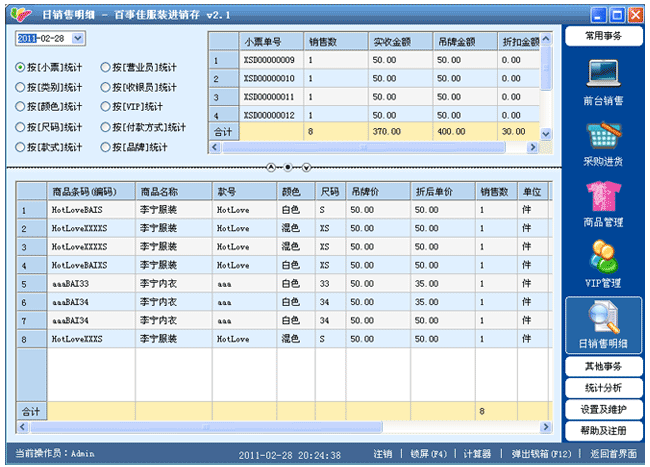This screenshot has height=467, width=650.
Task: Select 按[类别]统计 radio button
Action: [x=19, y=87]
